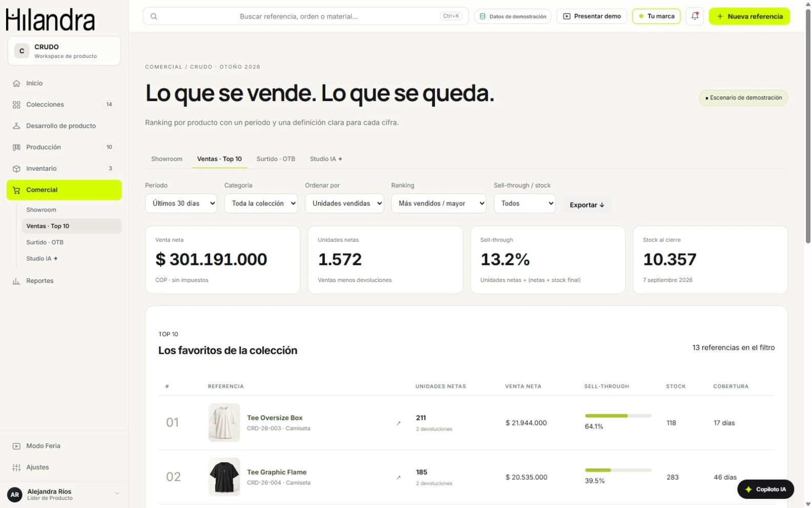Open Colecciones grid icon
Screen dimensions: 812x508
pos(16,105)
